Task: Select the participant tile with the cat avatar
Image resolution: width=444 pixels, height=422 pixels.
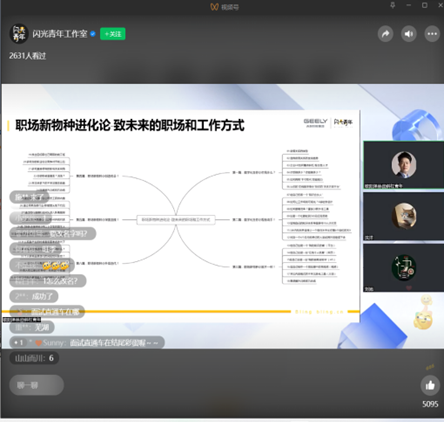Action: click(403, 216)
